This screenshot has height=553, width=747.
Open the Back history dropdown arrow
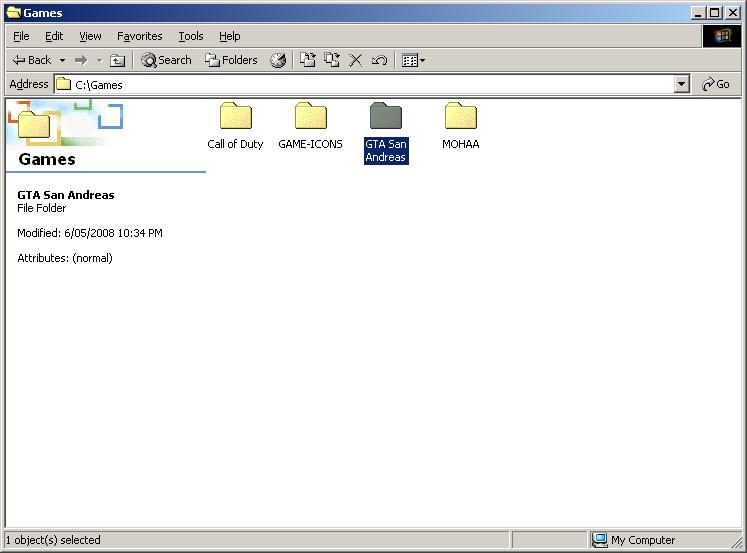point(62,60)
